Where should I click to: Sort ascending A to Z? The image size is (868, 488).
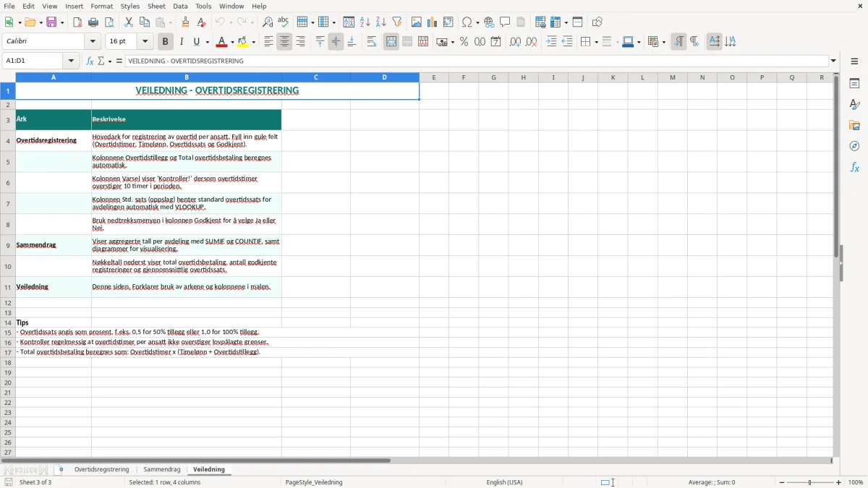point(365,22)
